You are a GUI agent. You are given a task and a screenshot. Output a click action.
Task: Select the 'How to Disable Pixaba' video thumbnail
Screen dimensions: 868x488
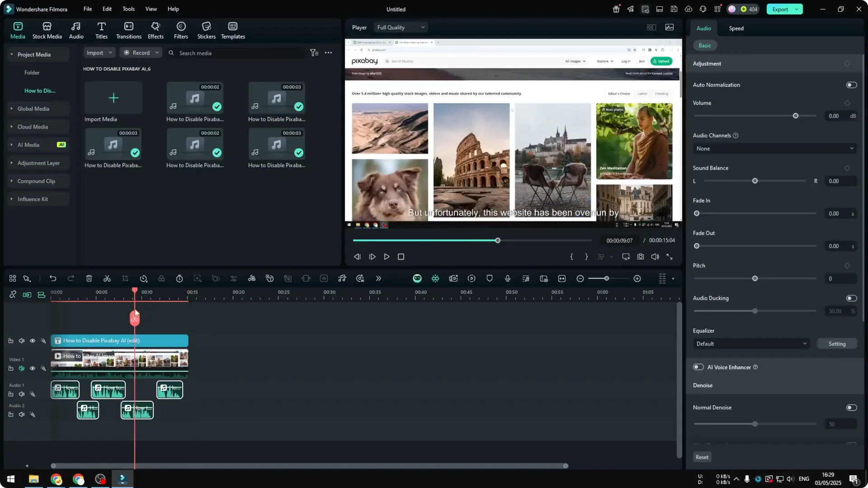tap(194, 97)
